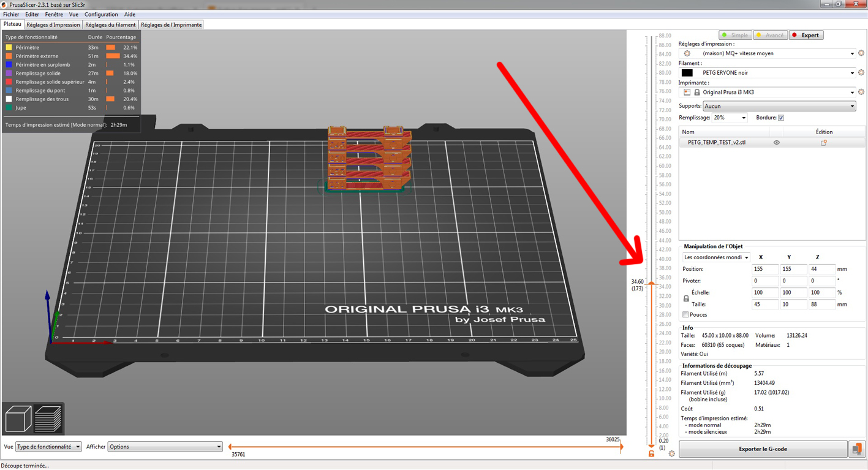Image resolution: width=868 pixels, height=470 pixels.
Task: Click the Position X input field
Action: (x=764, y=269)
